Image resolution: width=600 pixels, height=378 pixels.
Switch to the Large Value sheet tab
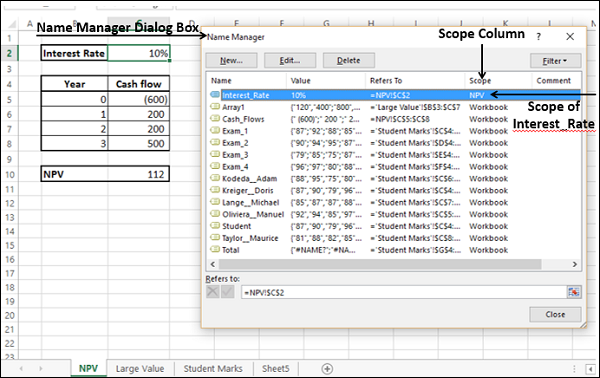(x=140, y=369)
